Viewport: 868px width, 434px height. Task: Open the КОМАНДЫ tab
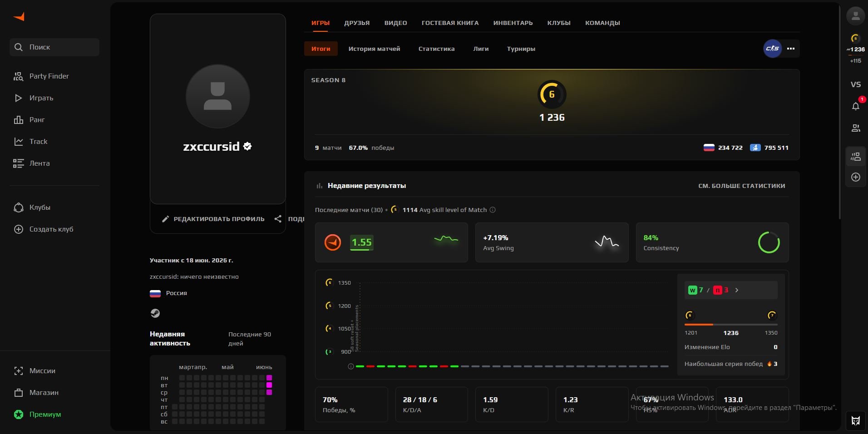[602, 23]
